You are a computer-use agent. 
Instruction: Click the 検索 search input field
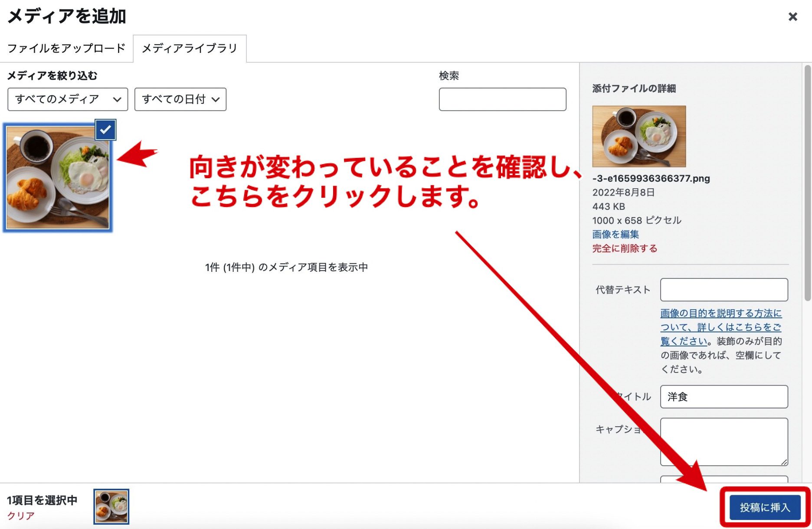502,99
